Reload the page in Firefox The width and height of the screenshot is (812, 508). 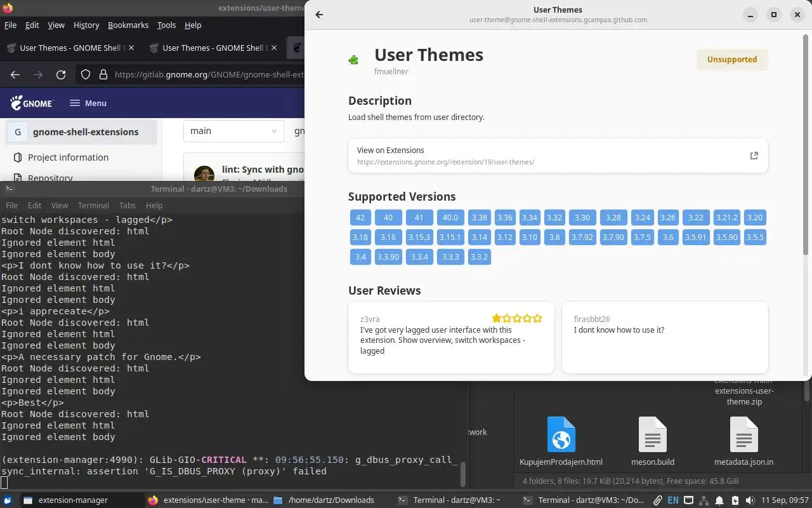point(61,75)
